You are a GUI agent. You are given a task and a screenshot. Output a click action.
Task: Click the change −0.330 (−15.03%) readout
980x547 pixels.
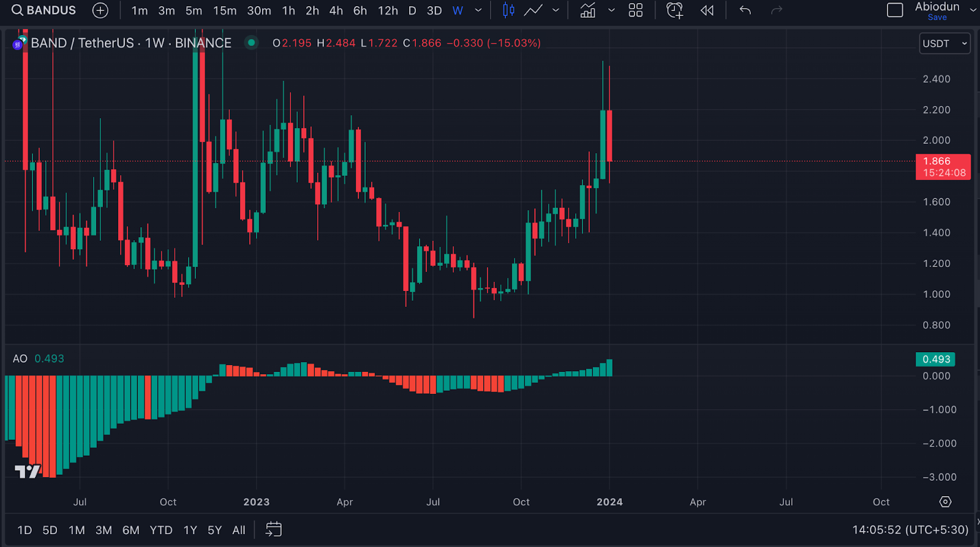coord(494,43)
